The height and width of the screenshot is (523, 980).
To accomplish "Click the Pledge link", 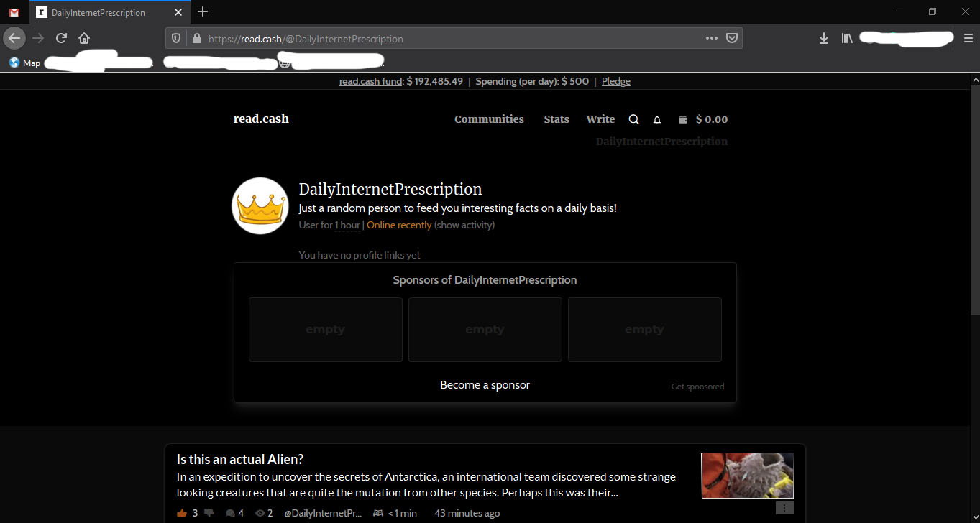I will [x=615, y=81].
